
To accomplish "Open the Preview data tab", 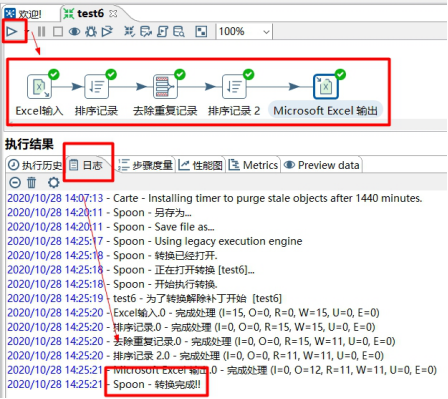I will [321, 165].
